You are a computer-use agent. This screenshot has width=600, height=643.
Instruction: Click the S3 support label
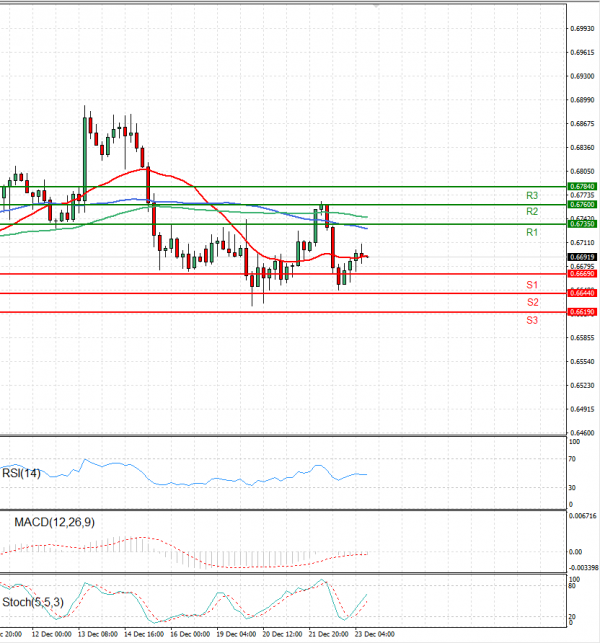click(532, 320)
